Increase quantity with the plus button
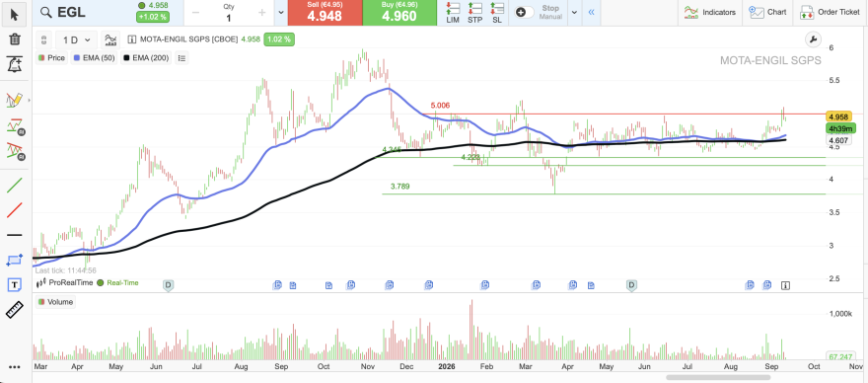Viewport: 868px width, 383px height. 261,13
